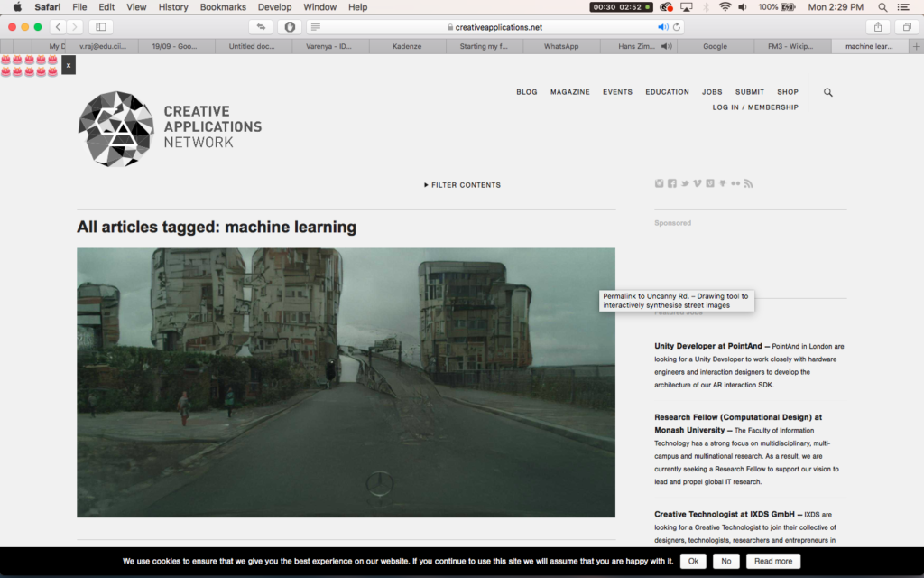924x578 pixels.
Task: Open the Safari History menu
Action: pos(173,7)
